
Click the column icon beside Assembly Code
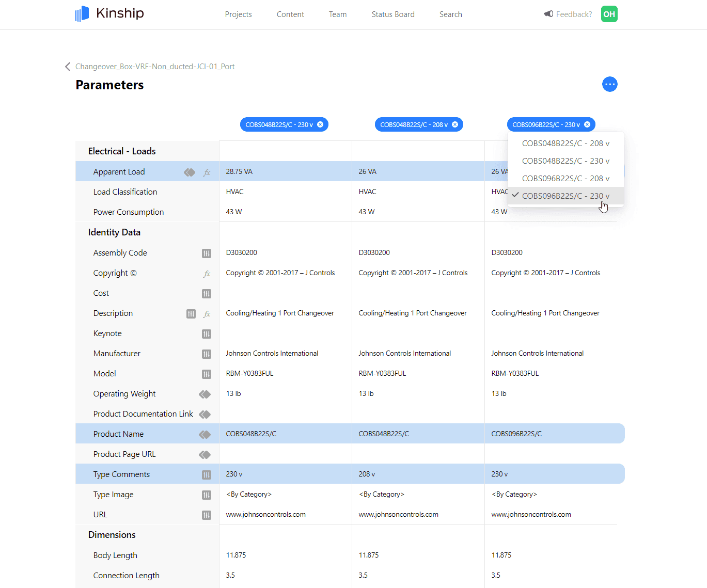207,253
